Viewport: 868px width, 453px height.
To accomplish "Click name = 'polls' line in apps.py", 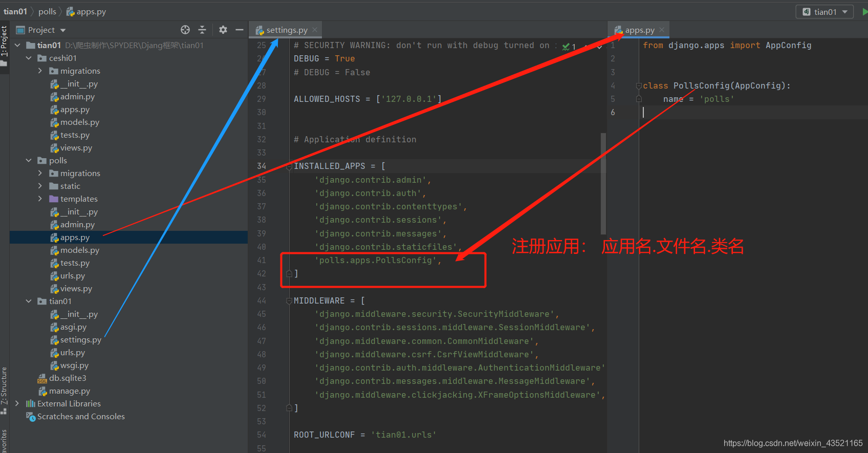I will click(699, 99).
